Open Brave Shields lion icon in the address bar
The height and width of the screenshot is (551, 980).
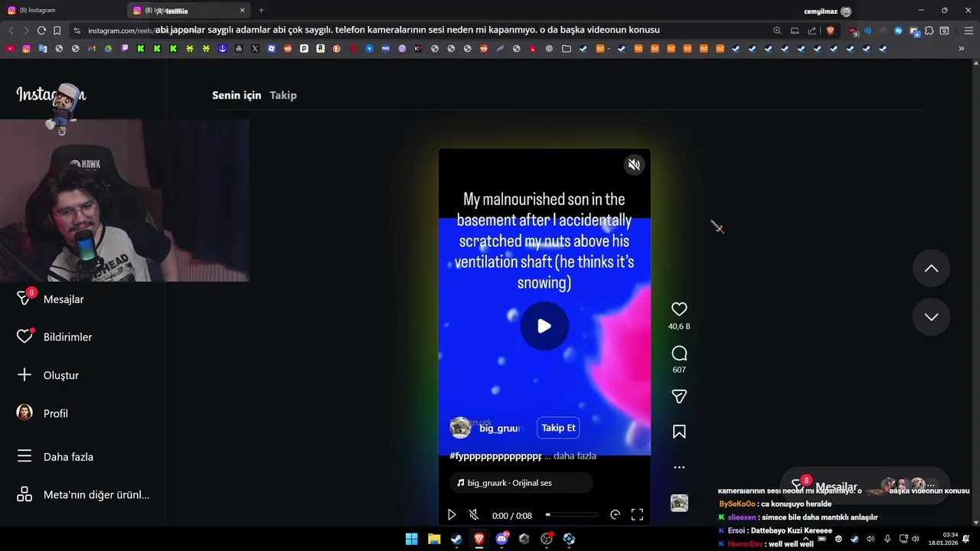click(831, 31)
